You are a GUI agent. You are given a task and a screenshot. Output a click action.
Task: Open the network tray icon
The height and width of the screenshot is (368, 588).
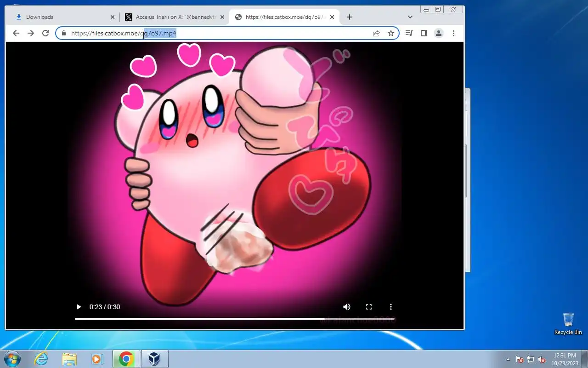click(531, 359)
